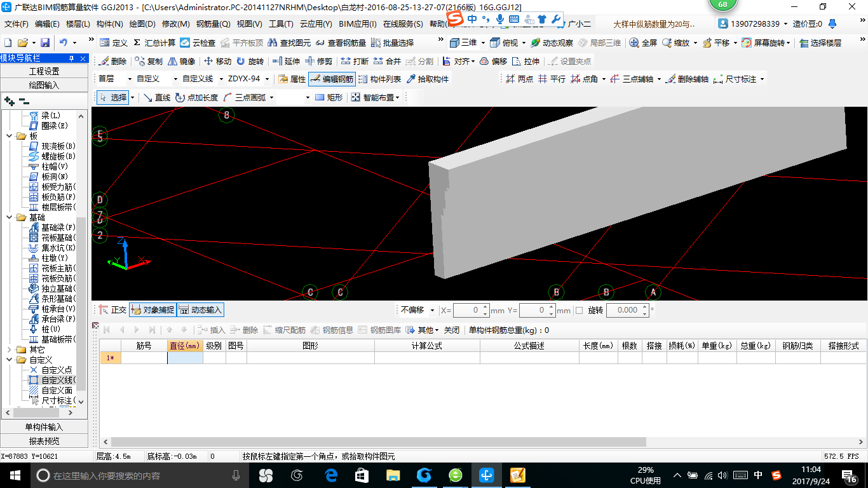Click 全屏 full screen view
The height and width of the screenshot is (488, 868).
643,43
